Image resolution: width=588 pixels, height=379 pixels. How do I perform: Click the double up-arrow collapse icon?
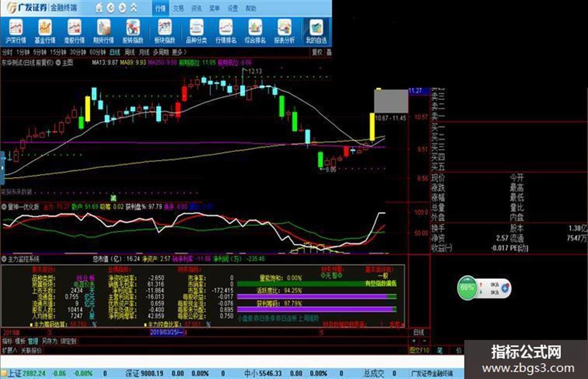134,7
